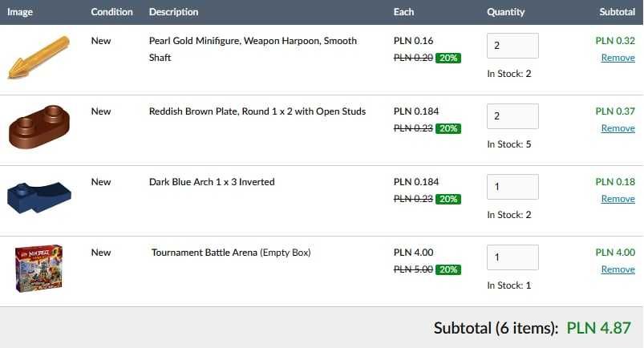This screenshot has height=348, width=644.
Task: Remove the Dark Blue Arch item
Action: pyautogui.click(x=618, y=199)
